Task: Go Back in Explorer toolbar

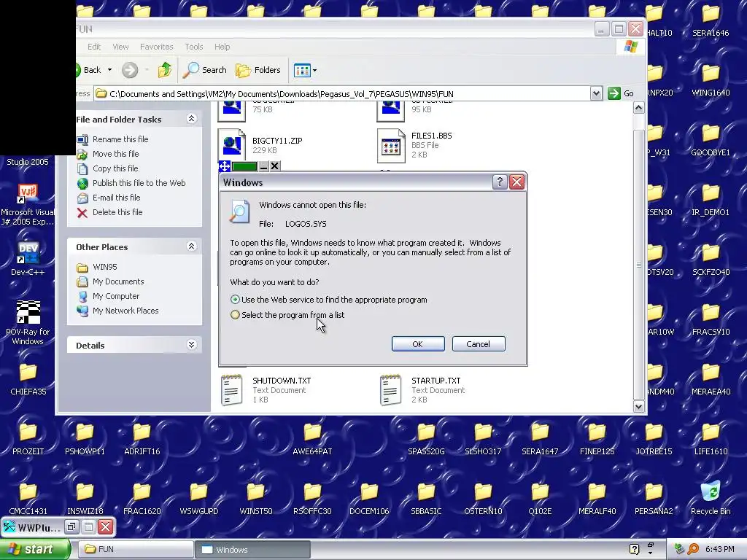Action: click(x=88, y=70)
